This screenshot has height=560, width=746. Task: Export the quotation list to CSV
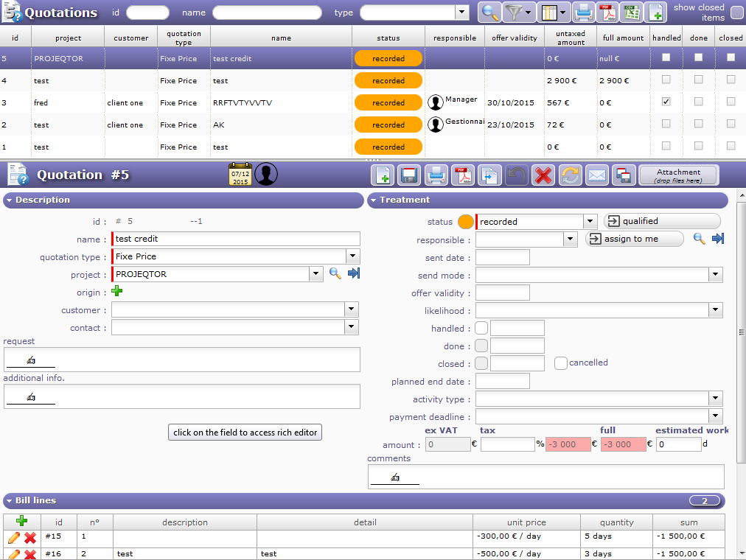click(x=631, y=12)
